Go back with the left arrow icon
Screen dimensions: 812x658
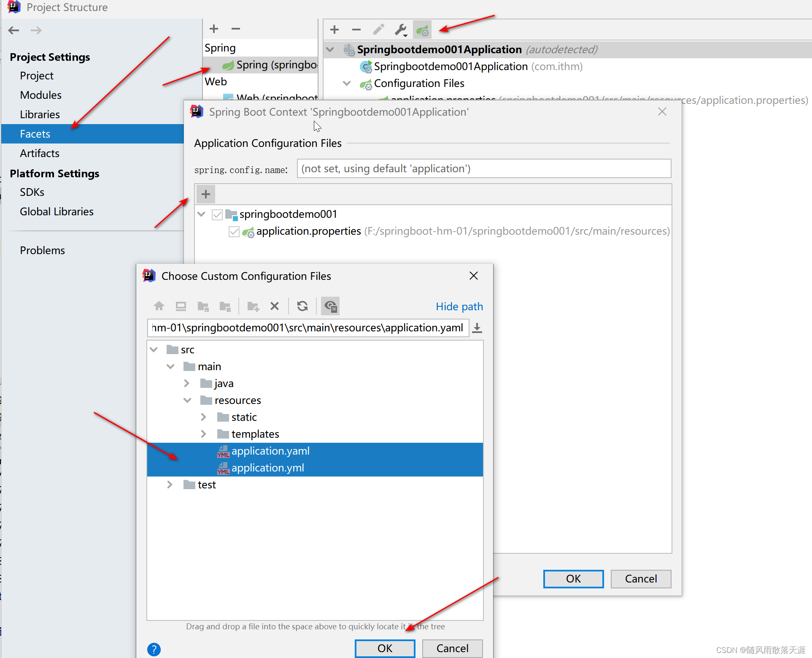click(14, 30)
